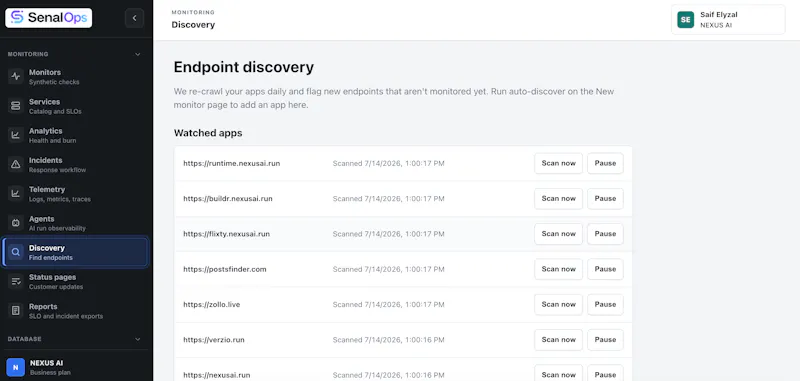Open Monitors synthetic checks page

coord(76,77)
